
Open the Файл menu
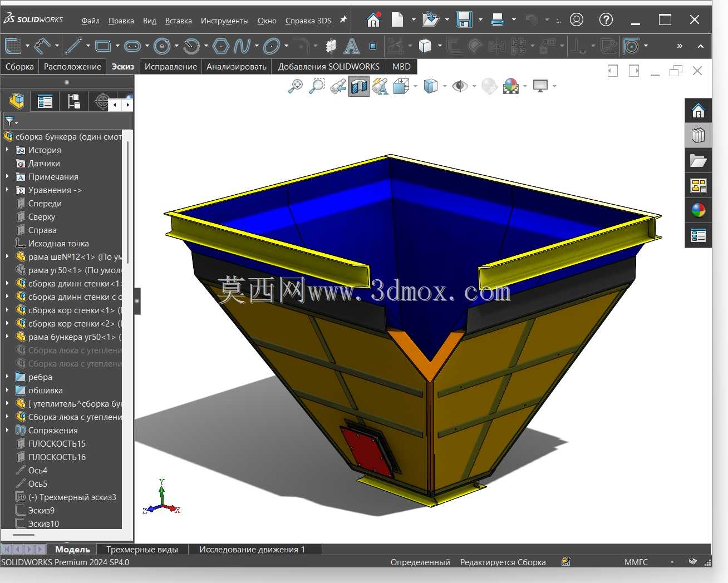[x=90, y=21]
